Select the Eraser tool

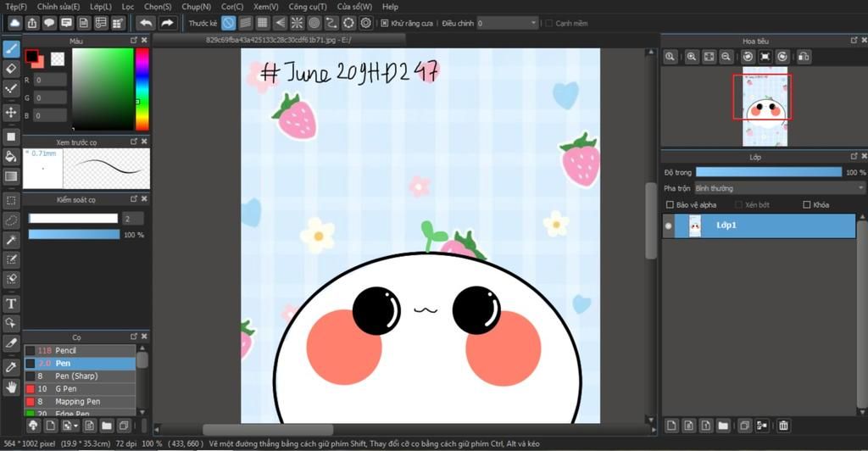(x=11, y=69)
